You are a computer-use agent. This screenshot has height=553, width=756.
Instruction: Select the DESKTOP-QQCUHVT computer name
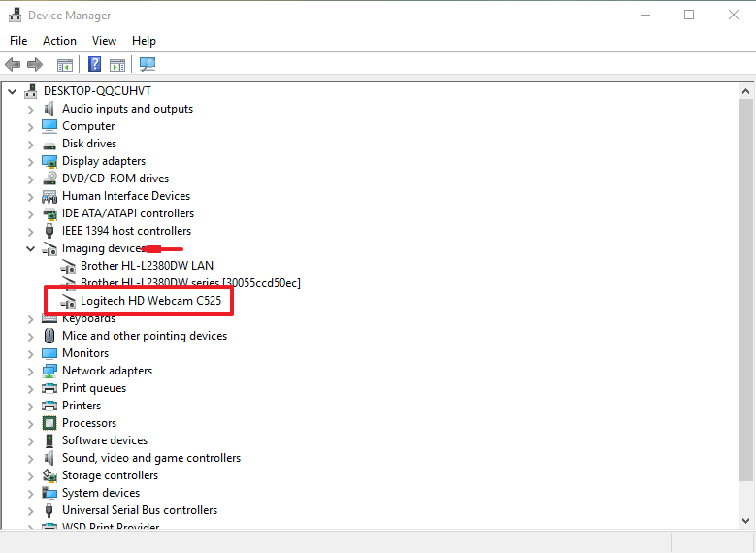tap(97, 91)
